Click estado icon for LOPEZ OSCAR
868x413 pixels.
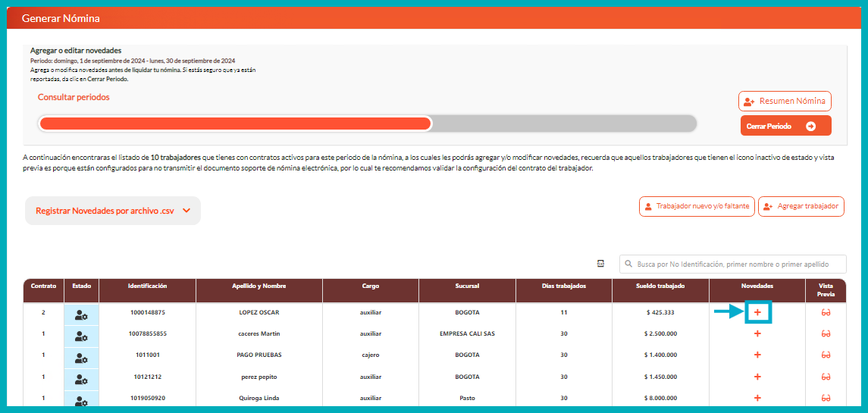(81, 315)
